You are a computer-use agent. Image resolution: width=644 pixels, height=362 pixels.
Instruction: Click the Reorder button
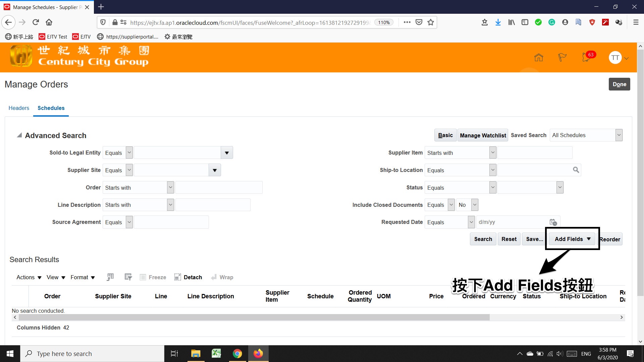click(610, 239)
